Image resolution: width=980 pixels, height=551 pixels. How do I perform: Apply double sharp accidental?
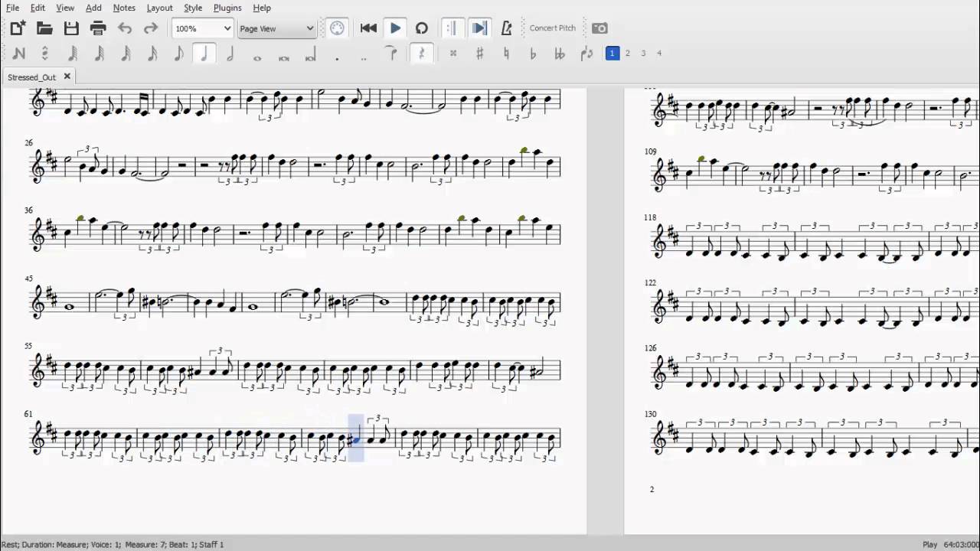tap(453, 54)
